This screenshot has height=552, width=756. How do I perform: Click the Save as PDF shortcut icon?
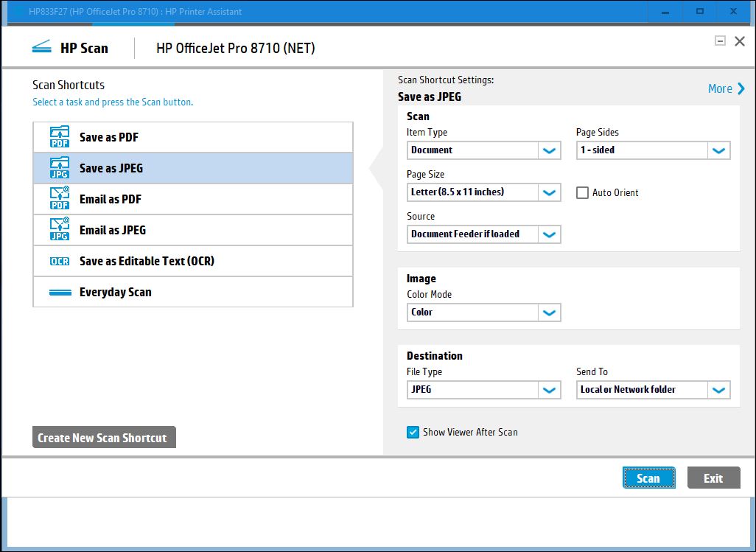pyautogui.click(x=59, y=138)
